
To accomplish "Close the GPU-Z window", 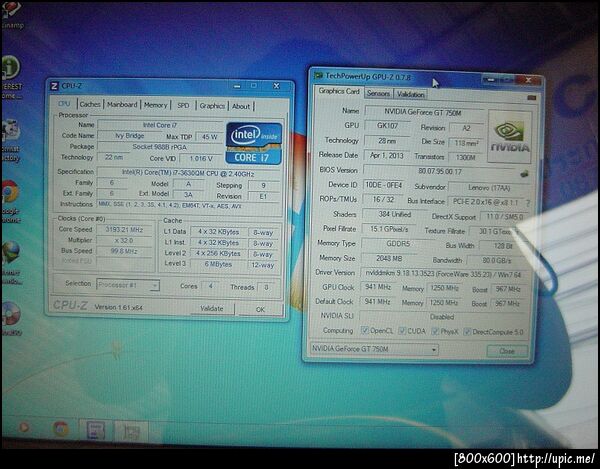I will pyautogui.click(x=528, y=80).
